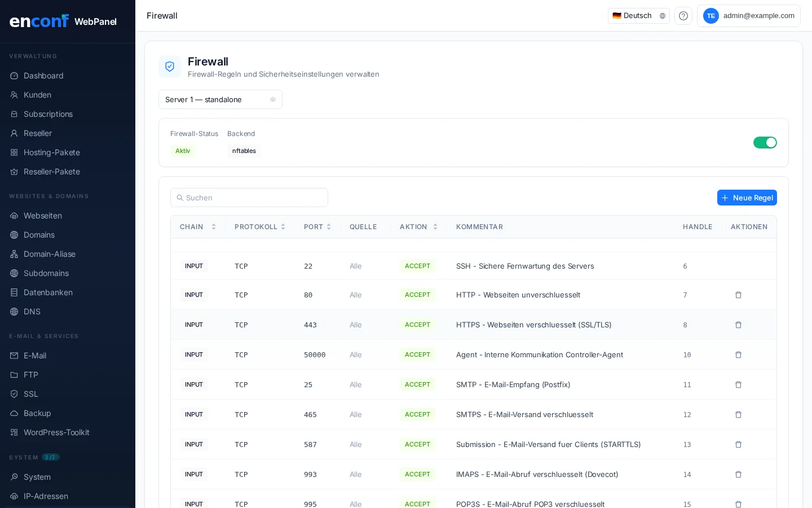The width and height of the screenshot is (812, 508).
Task: Open Dashboard in the sidebar
Action: [43, 76]
